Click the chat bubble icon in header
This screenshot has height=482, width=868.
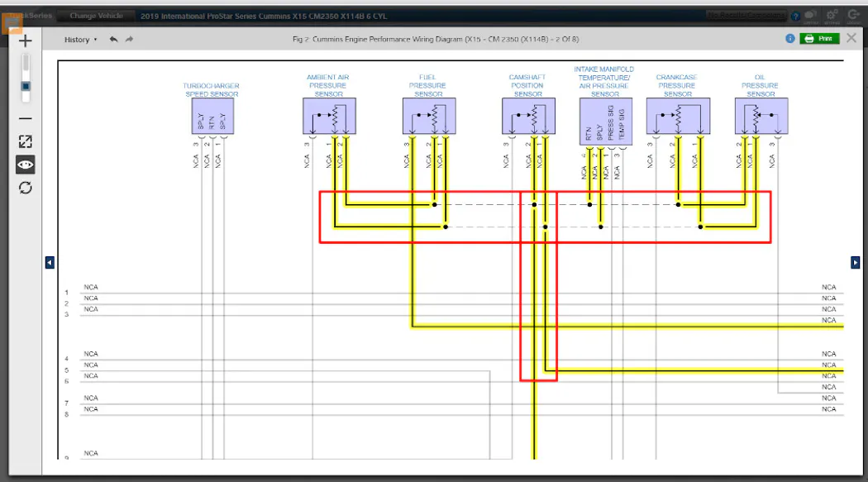coord(811,16)
